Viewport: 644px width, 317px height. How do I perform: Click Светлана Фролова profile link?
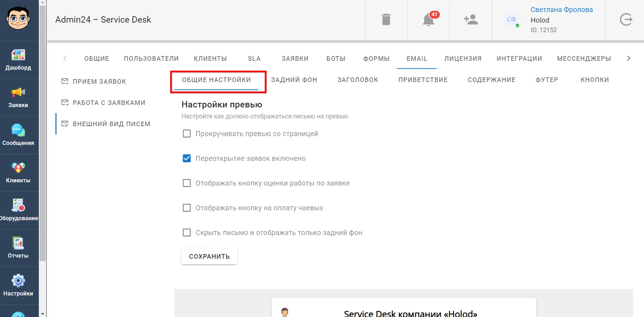click(562, 10)
